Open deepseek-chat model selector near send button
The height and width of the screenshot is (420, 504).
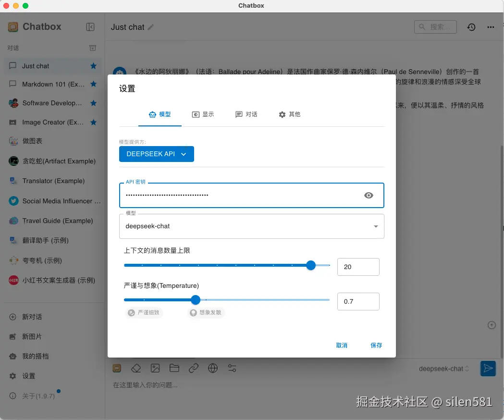click(x=444, y=369)
